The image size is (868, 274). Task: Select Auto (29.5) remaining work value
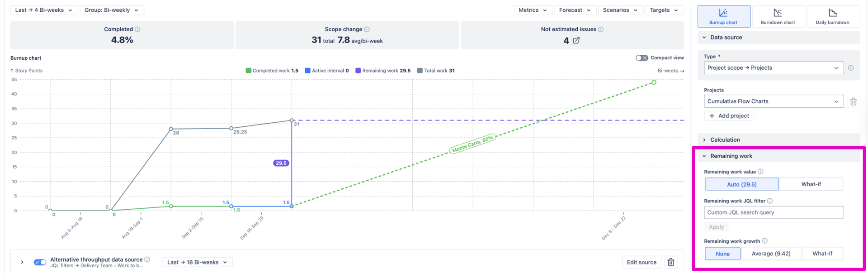click(x=741, y=184)
